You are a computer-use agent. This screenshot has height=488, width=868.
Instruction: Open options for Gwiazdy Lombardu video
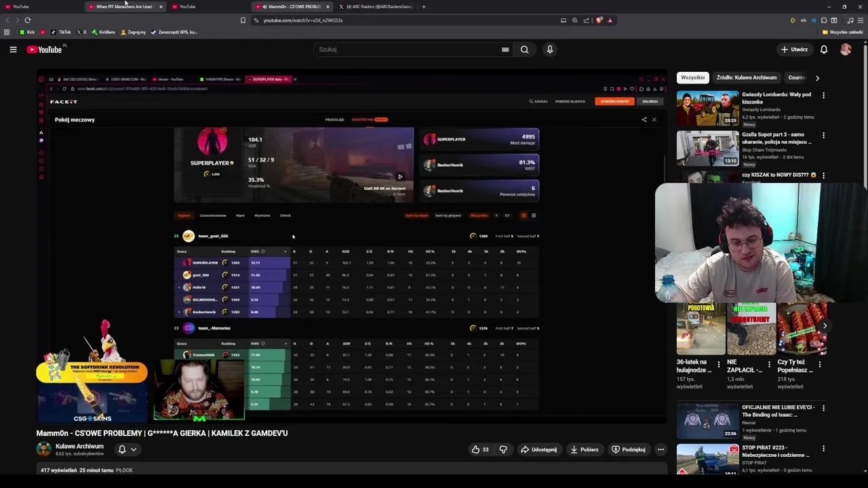click(823, 96)
